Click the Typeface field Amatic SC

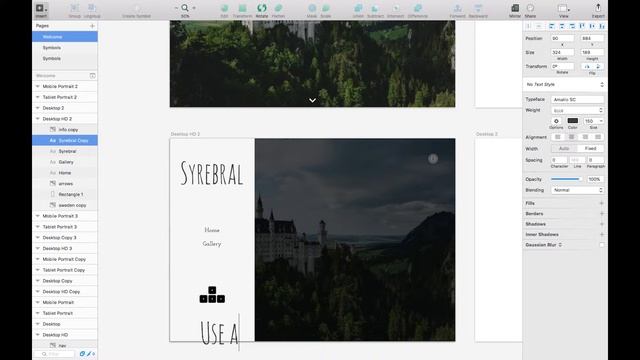578,100
